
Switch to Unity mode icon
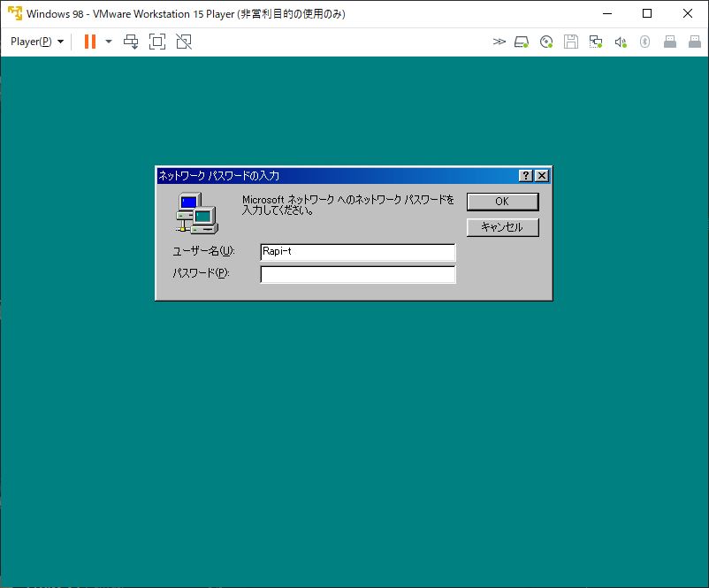coord(184,42)
